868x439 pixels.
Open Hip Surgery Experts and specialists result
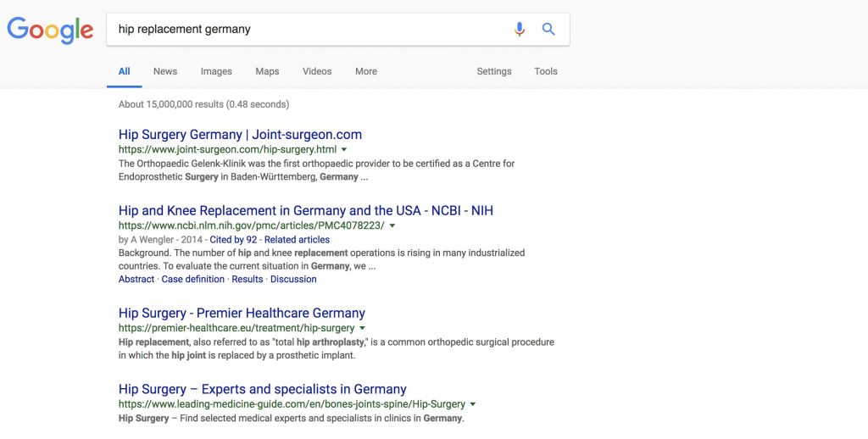tap(263, 389)
